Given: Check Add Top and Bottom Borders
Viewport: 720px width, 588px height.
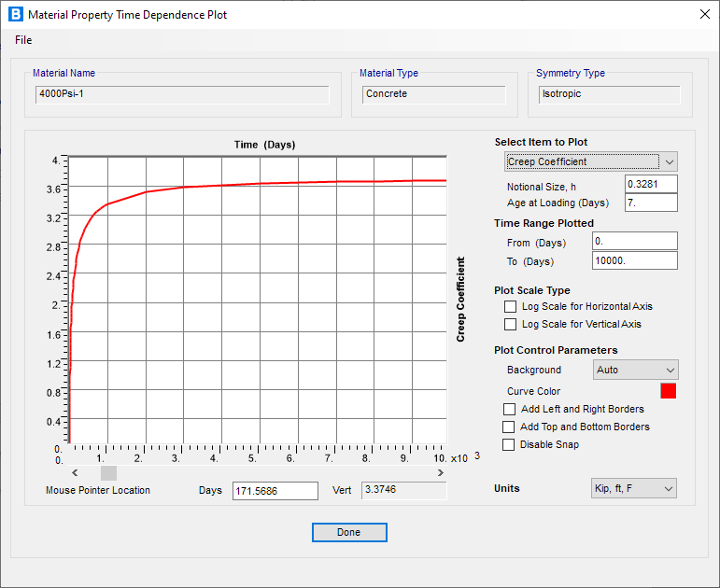Looking at the screenshot, I should pyautogui.click(x=510, y=427).
